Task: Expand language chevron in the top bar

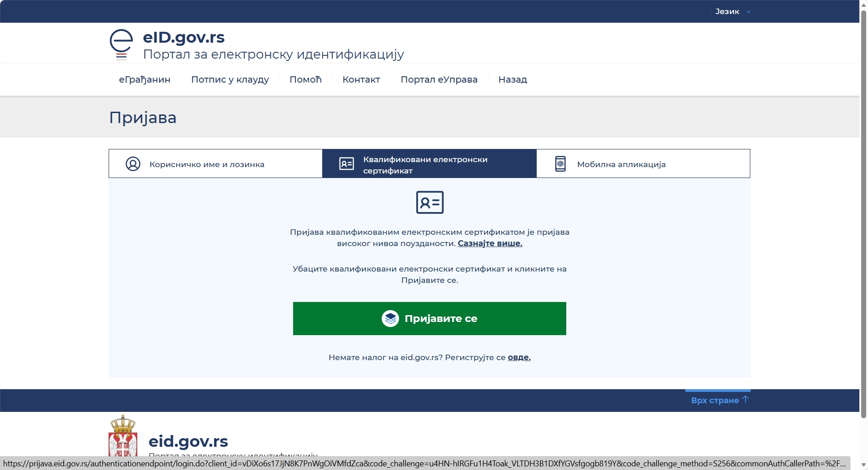Action: 748,12
